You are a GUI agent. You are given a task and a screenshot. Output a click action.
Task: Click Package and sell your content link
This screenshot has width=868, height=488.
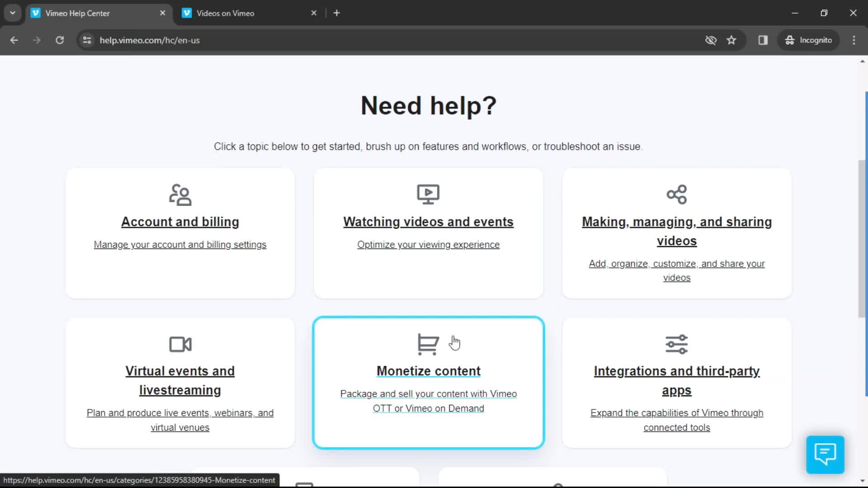tap(428, 401)
